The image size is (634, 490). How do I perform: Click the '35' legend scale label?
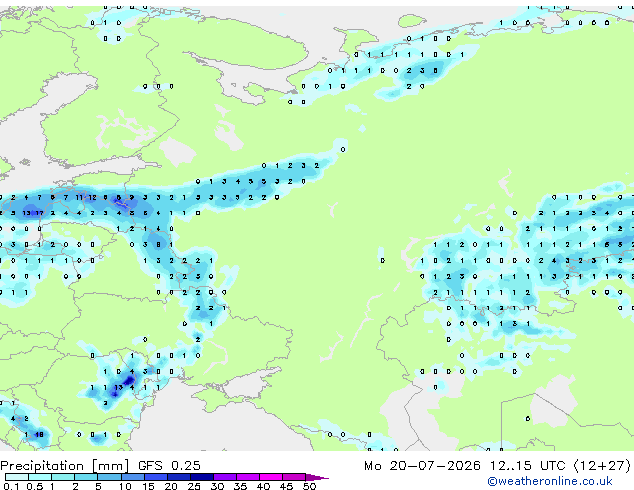[240, 486]
